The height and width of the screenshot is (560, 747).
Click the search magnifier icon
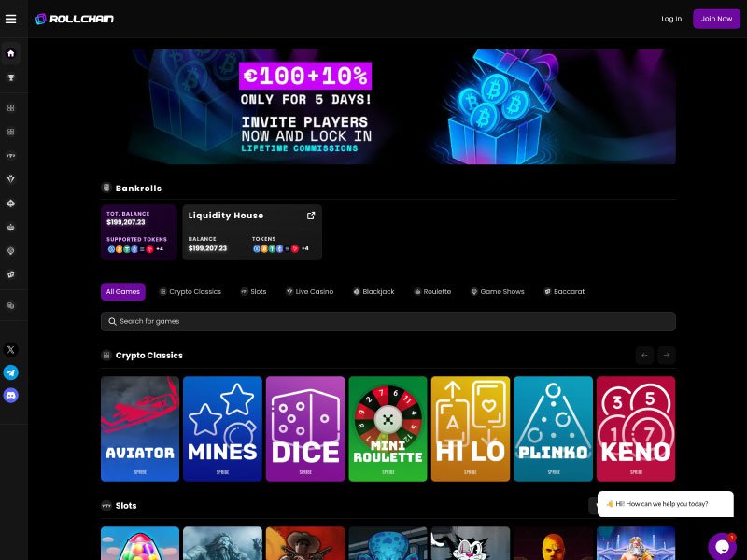[x=112, y=321]
